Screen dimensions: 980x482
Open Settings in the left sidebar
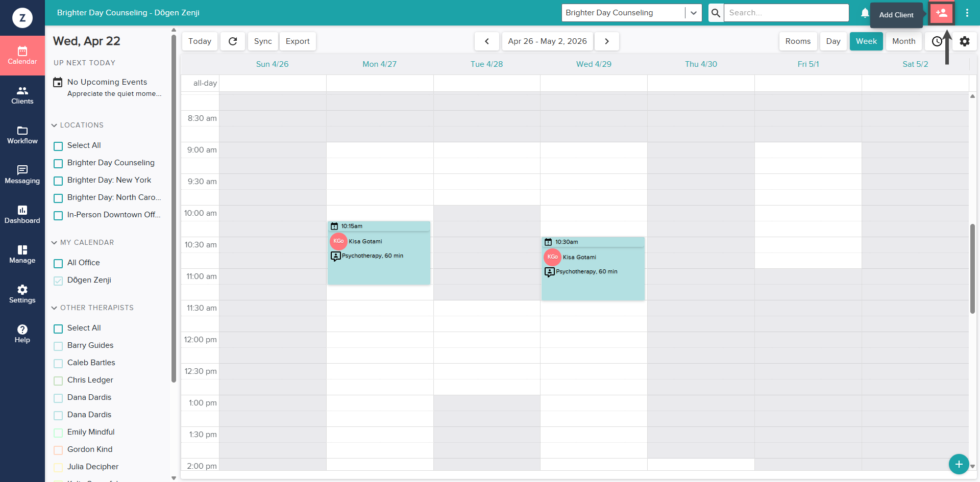click(22, 294)
